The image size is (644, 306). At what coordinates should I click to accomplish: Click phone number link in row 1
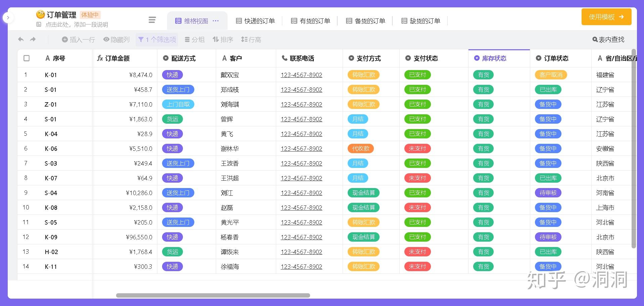(301, 75)
